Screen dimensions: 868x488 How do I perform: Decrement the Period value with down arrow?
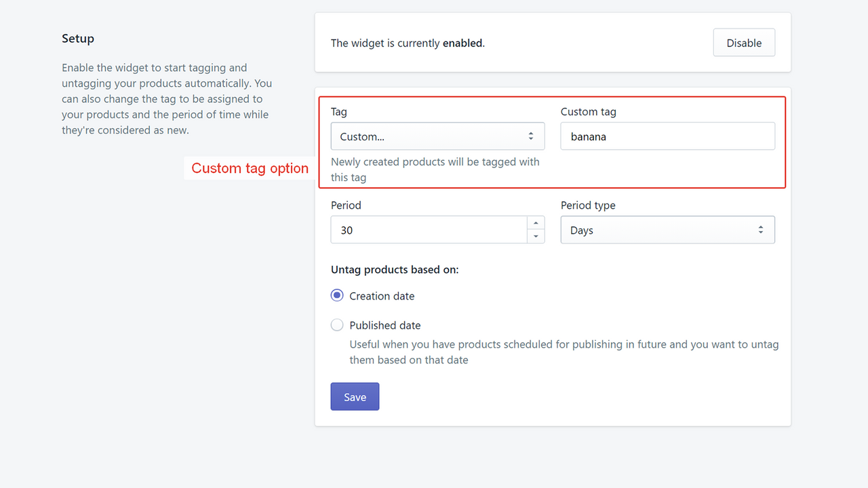coord(536,236)
